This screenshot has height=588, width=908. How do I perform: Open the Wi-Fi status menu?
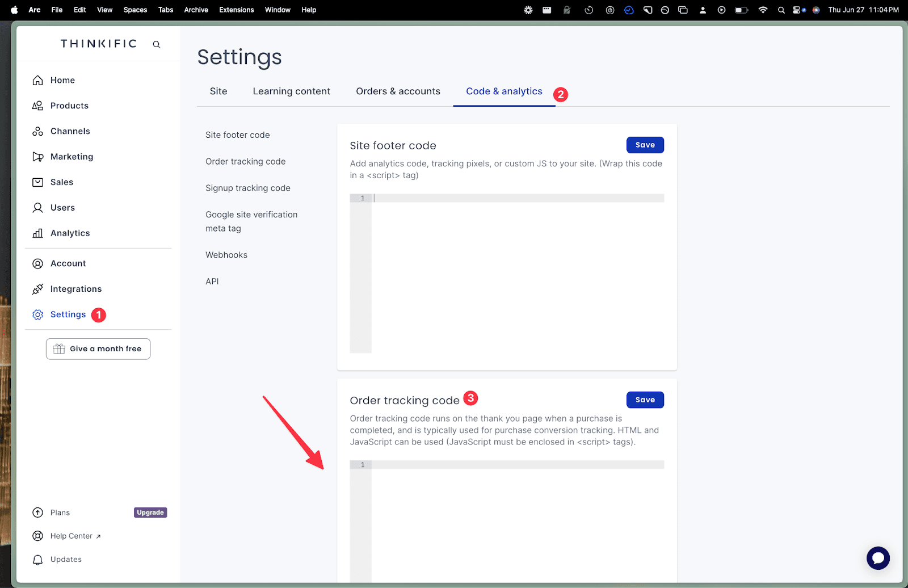pos(763,10)
